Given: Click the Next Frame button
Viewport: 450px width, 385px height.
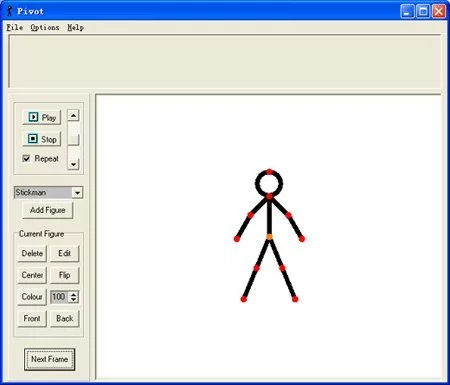Looking at the screenshot, I should point(49,359).
